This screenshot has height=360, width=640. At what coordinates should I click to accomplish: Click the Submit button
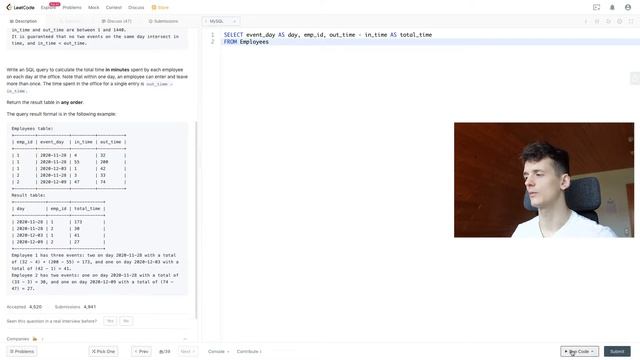click(617, 351)
